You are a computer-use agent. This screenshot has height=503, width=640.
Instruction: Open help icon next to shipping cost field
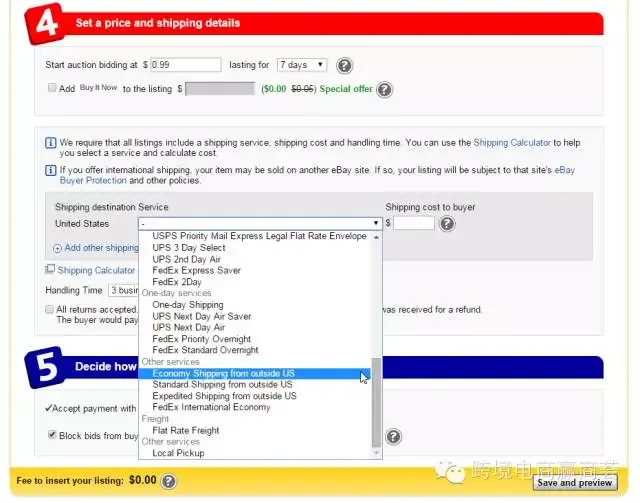(x=447, y=224)
